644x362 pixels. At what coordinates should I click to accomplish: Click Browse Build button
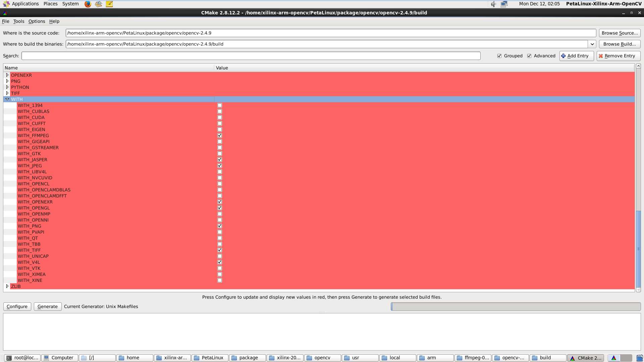tap(620, 44)
